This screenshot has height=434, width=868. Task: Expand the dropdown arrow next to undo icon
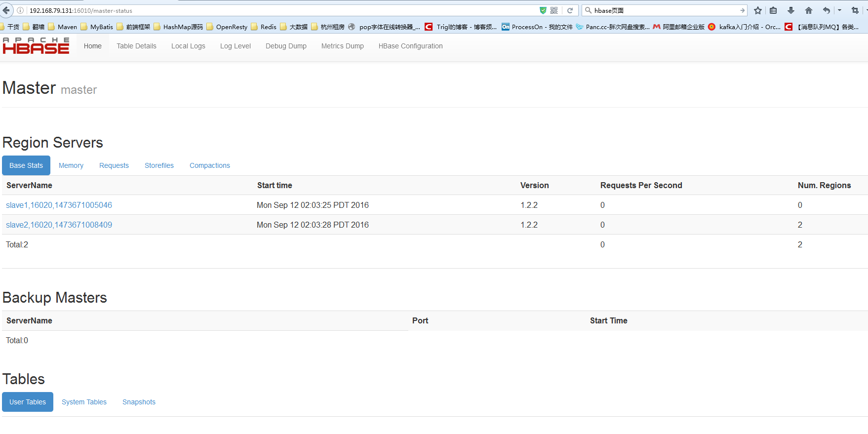coord(839,10)
